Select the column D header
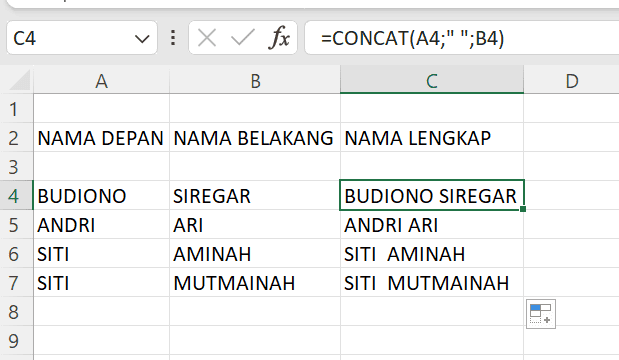Screen dimensions: 619x360 click(x=572, y=81)
